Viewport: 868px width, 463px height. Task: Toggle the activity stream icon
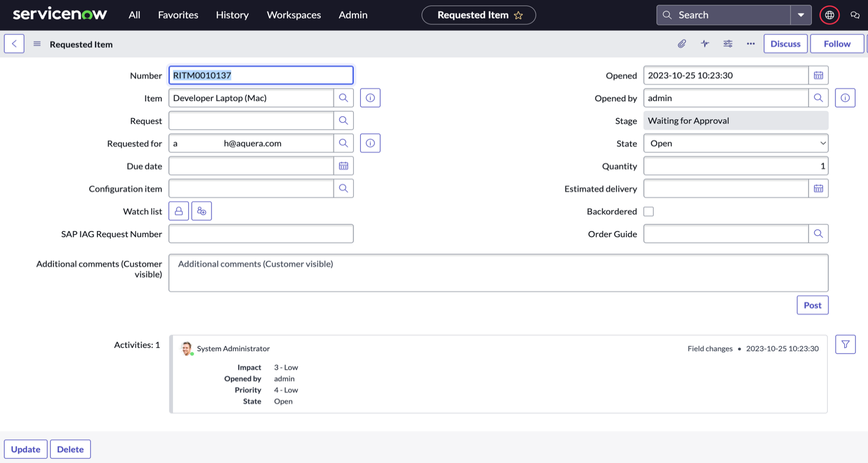(x=704, y=44)
